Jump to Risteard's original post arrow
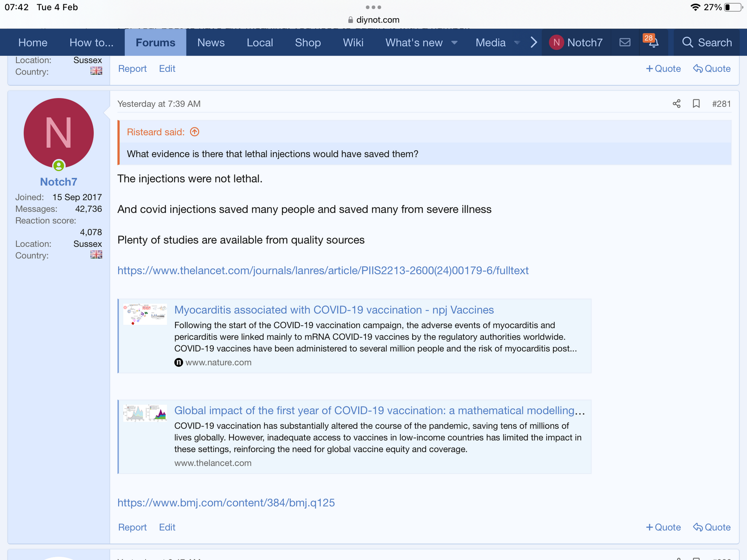This screenshot has width=747, height=560. [195, 132]
